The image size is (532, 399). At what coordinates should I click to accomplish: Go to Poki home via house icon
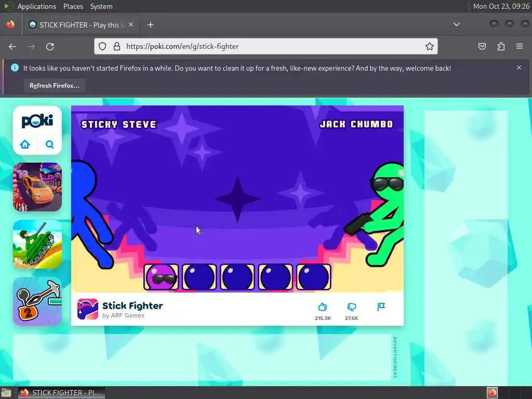point(25,144)
